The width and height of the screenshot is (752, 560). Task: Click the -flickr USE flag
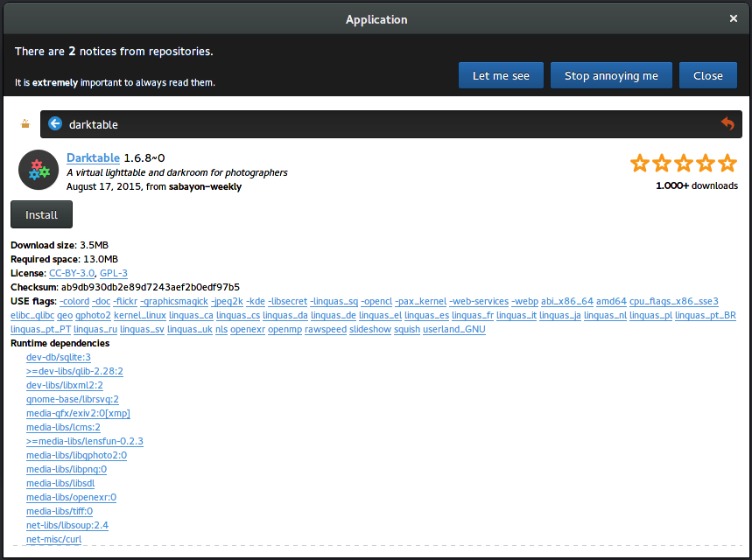coord(126,302)
